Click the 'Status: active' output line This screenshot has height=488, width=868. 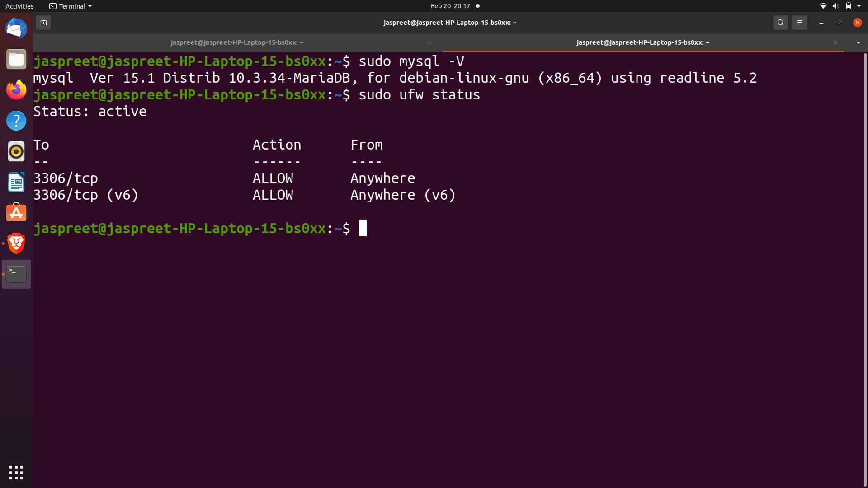(90, 112)
